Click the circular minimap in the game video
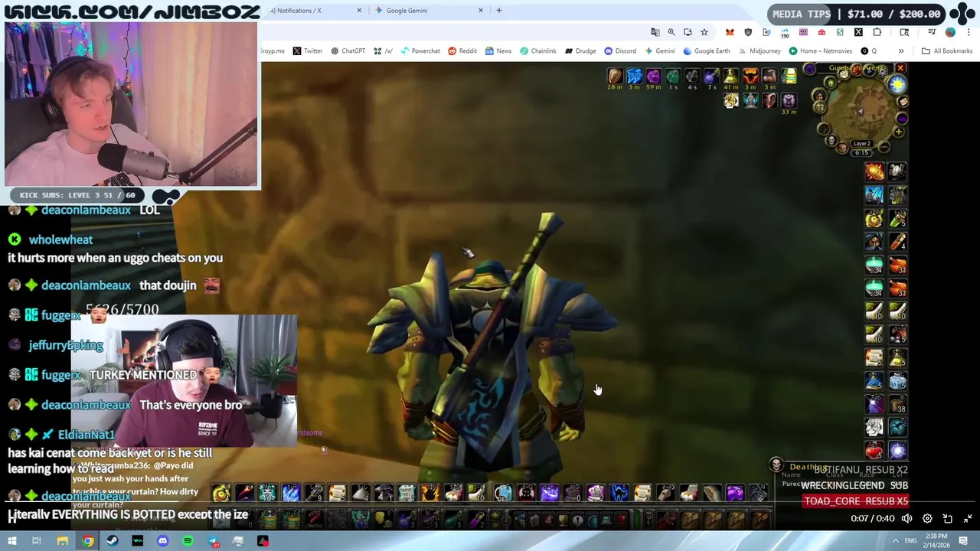980x551 pixels. pyautogui.click(x=862, y=109)
